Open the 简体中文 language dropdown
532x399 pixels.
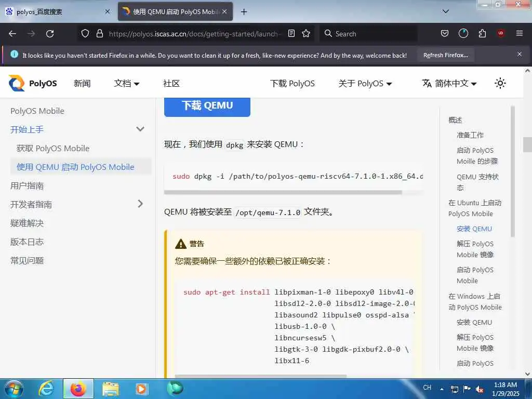pyautogui.click(x=449, y=84)
